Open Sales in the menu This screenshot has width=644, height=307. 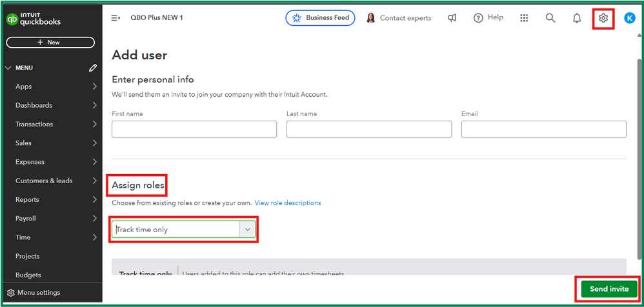(23, 143)
